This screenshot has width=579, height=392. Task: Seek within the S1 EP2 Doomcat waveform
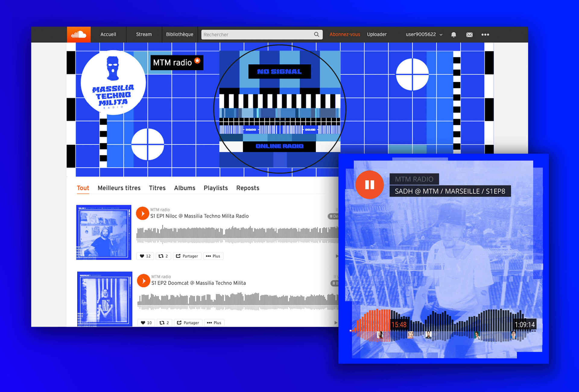238,301
